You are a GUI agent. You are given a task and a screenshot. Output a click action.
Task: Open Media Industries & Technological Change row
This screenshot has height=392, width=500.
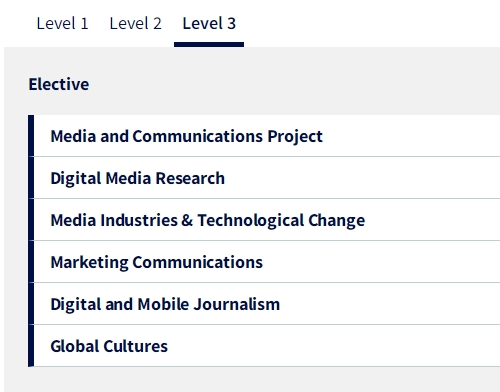click(x=267, y=220)
